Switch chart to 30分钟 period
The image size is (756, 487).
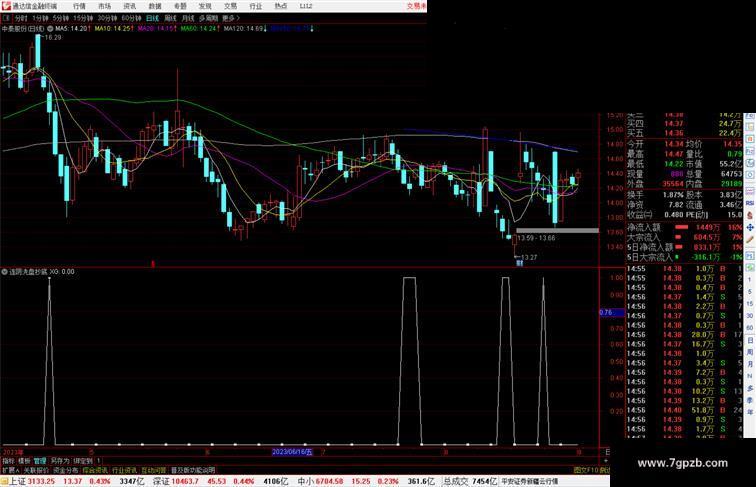click(107, 18)
